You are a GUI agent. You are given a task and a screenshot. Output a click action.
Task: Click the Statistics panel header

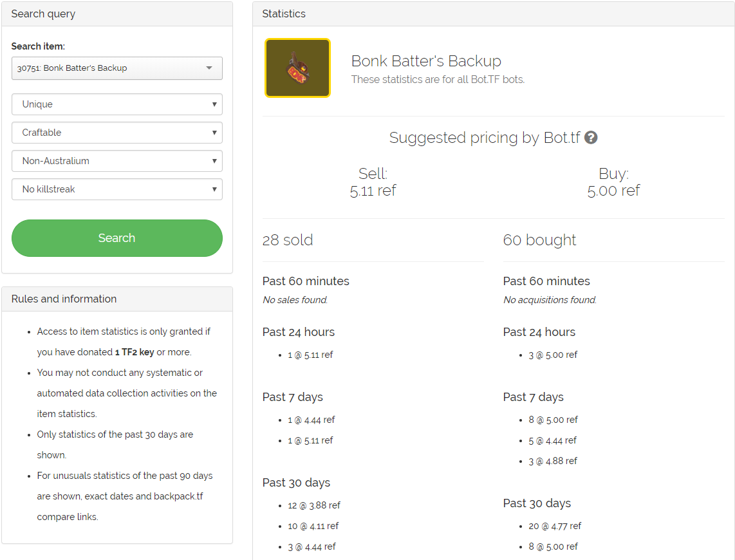(284, 14)
